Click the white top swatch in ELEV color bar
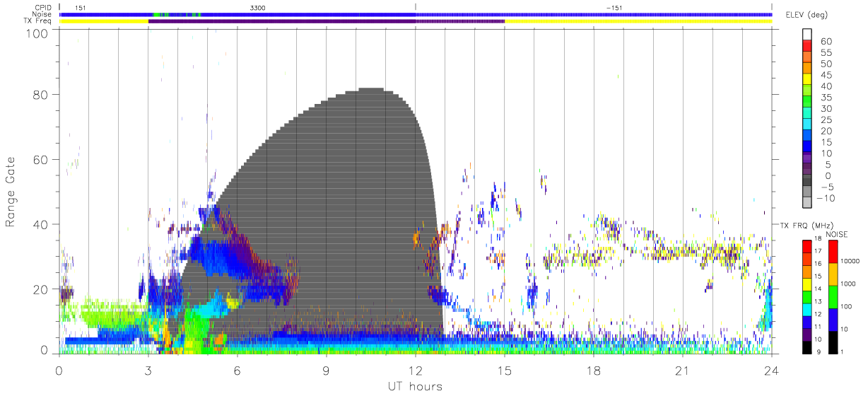Viewport: 868px width, 401px height. [807, 35]
